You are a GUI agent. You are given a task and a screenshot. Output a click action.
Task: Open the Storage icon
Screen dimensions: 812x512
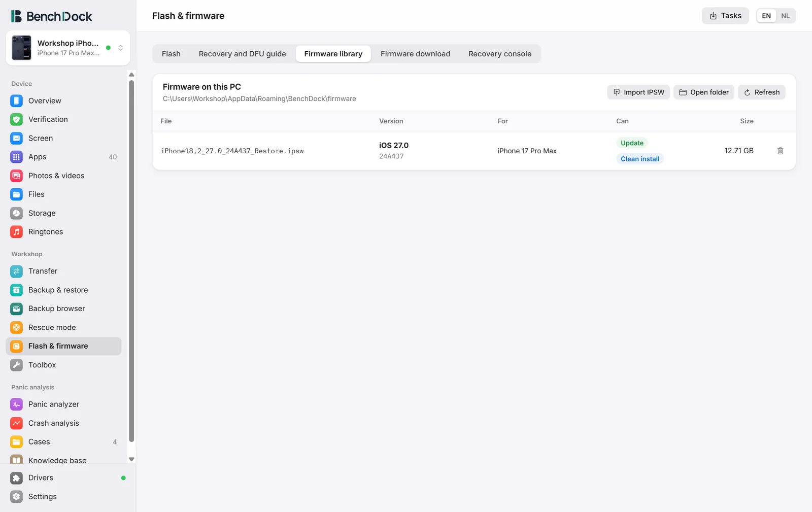(x=16, y=213)
